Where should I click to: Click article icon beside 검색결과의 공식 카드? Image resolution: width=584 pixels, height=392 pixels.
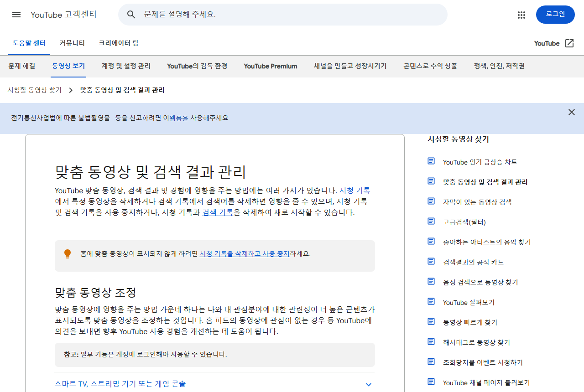[431, 261]
